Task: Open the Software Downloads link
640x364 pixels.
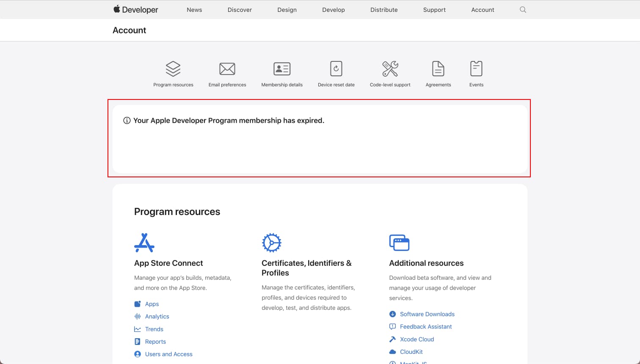Action: 427,314
